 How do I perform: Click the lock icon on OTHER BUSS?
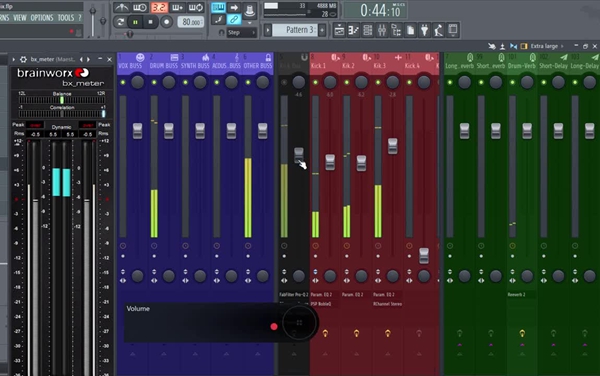coord(268,57)
